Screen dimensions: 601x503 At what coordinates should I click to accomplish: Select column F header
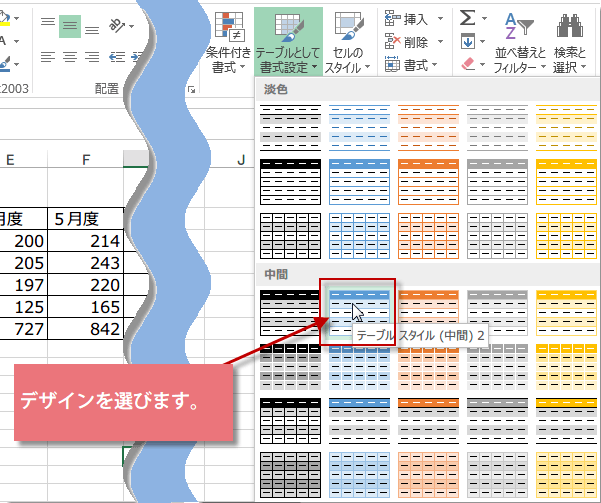tap(86, 159)
